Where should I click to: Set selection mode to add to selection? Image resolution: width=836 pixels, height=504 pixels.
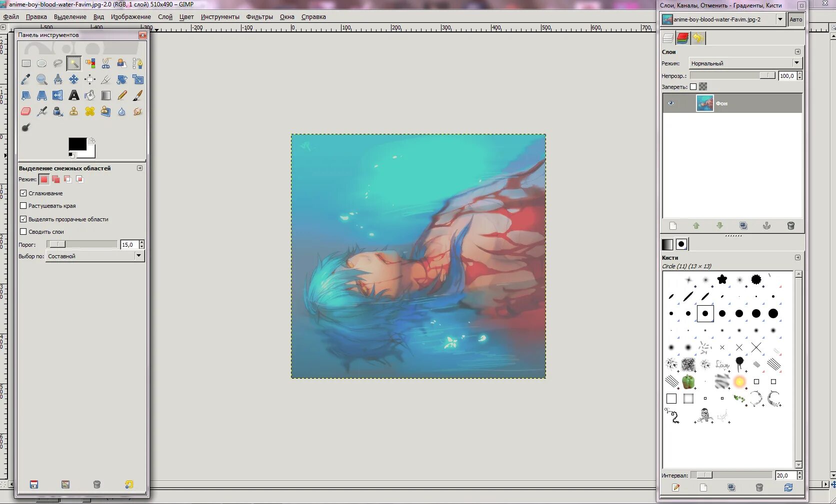(x=56, y=179)
